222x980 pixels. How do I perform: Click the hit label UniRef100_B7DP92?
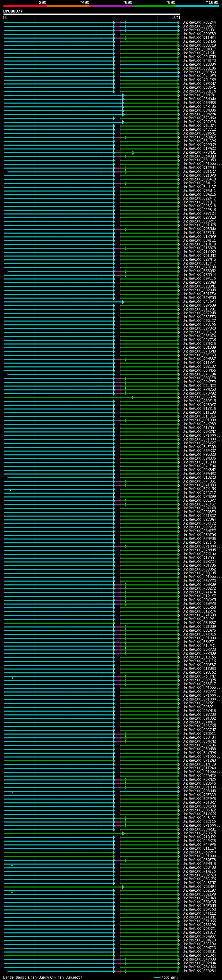tap(199, 394)
